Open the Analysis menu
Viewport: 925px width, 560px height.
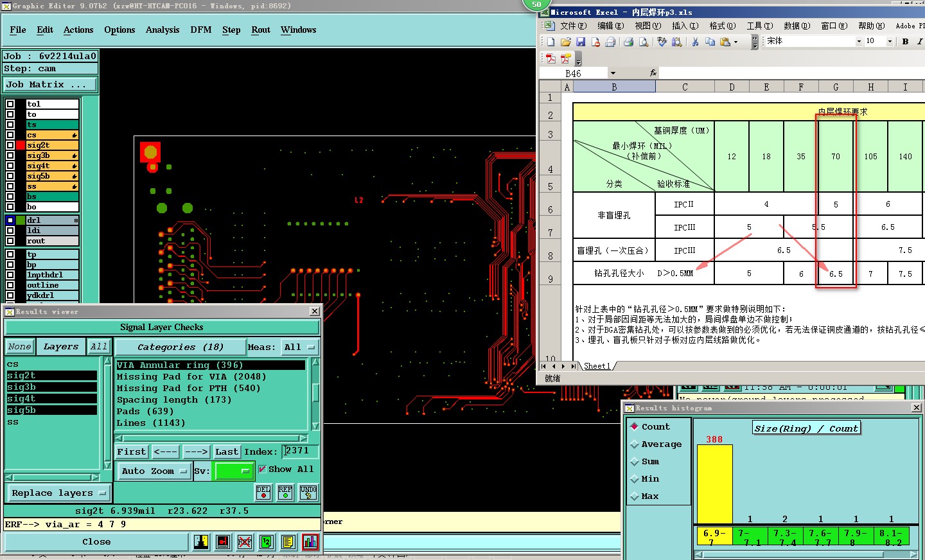tap(162, 30)
